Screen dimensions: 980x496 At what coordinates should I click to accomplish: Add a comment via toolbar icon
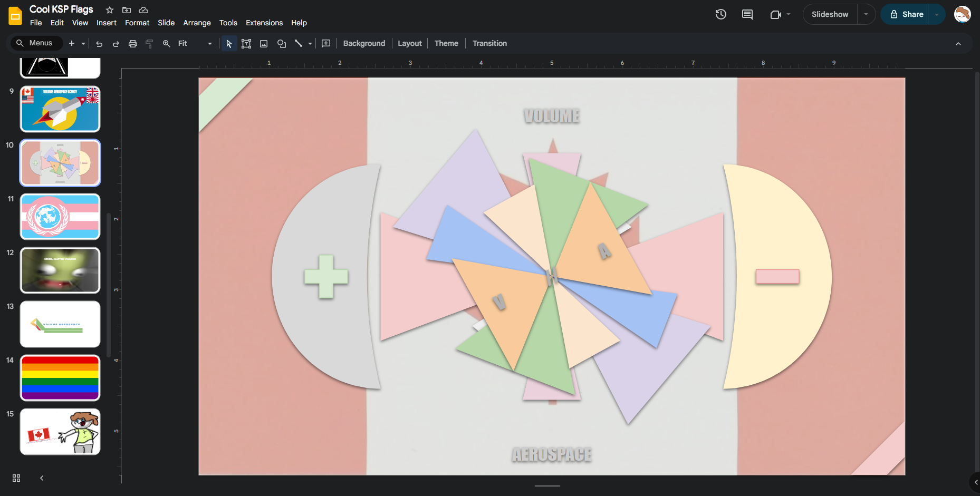click(326, 43)
